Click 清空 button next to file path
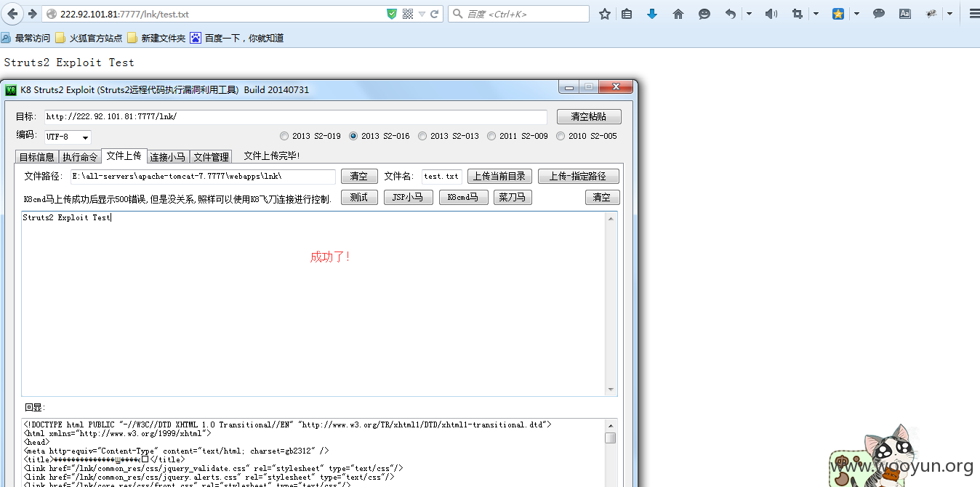Viewport: 980px width, 487px height. (x=359, y=177)
